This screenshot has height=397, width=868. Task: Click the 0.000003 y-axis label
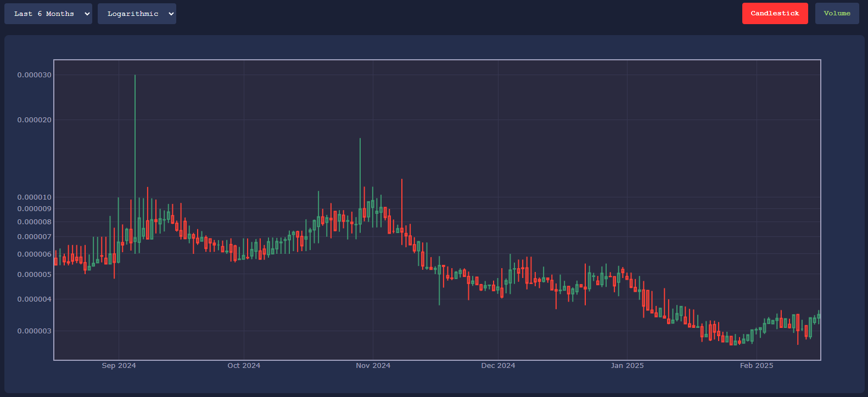(x=35, y=331)
